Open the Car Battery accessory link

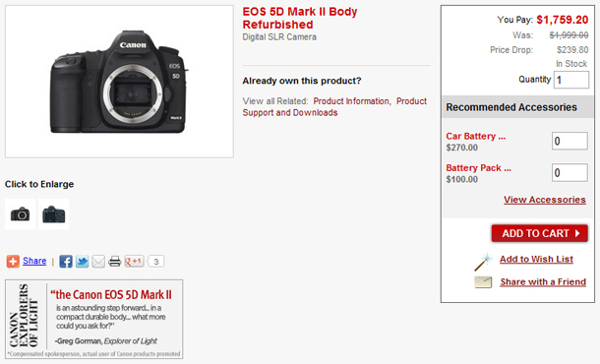click(x=476, y=137)
